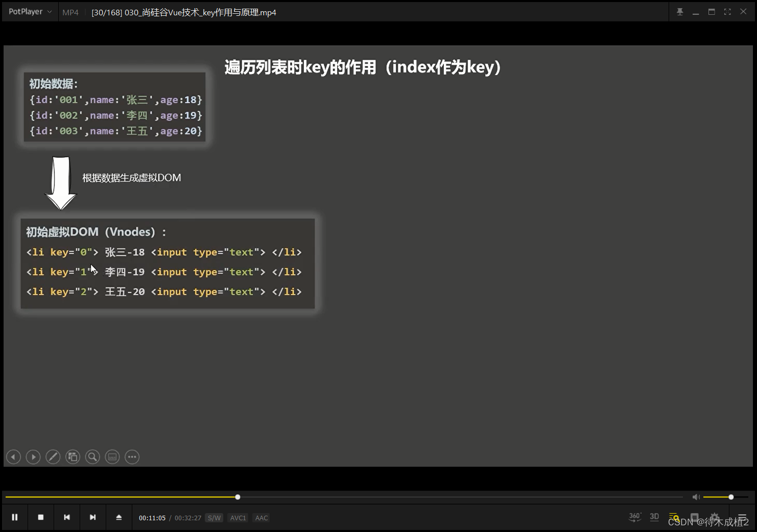
Task: Minimize the PotPlayer window
Action: point(696,12)
